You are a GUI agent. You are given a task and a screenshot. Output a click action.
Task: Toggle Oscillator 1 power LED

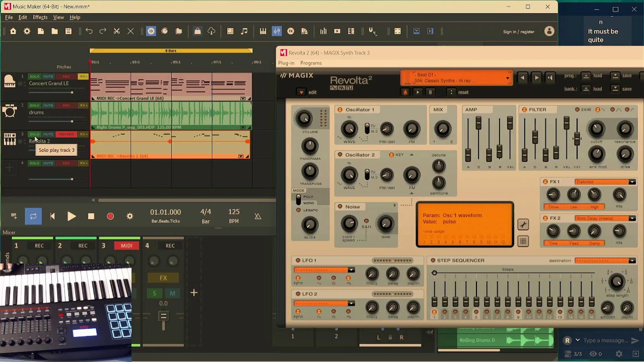[340, 110]
